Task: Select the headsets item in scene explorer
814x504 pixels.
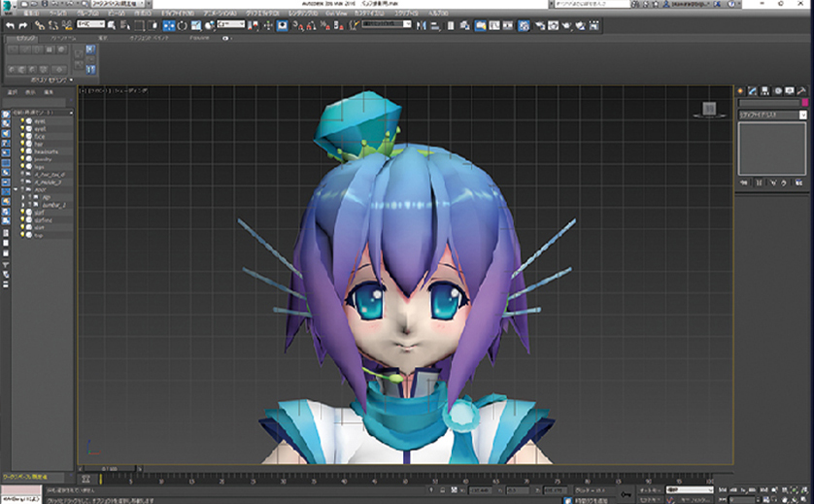Action: [x=47, y=151]
